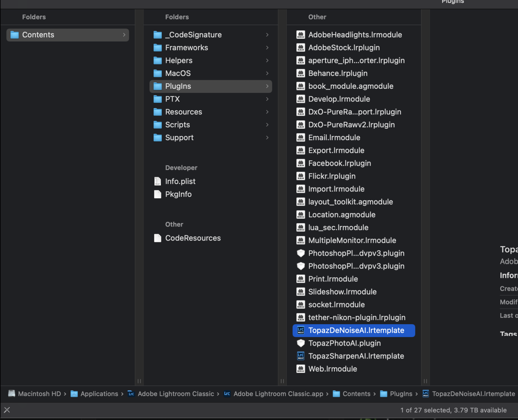The image size is (518, 420).
Task: Go to Adobe Lightroom Classic.app in path bar
Action: (x=273, y=394)
